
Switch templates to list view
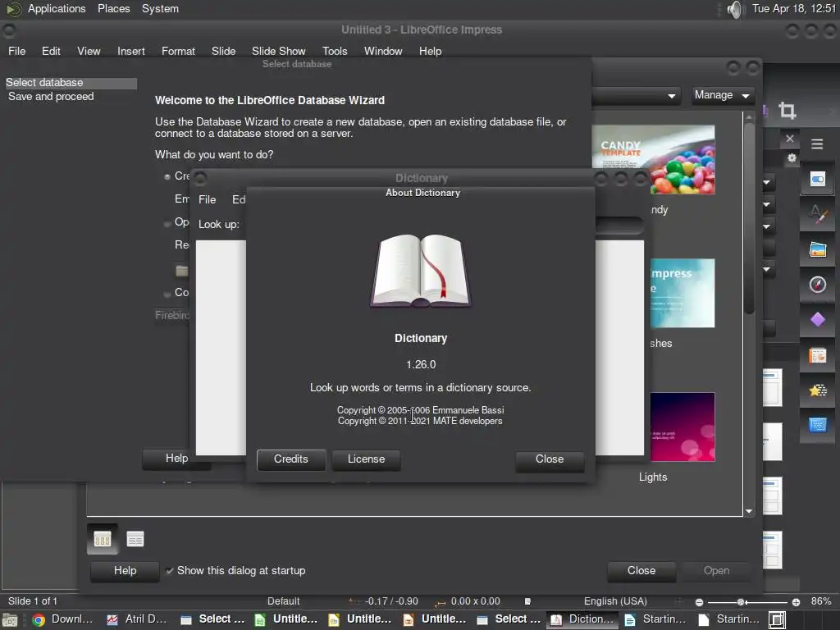pos(135,538)
